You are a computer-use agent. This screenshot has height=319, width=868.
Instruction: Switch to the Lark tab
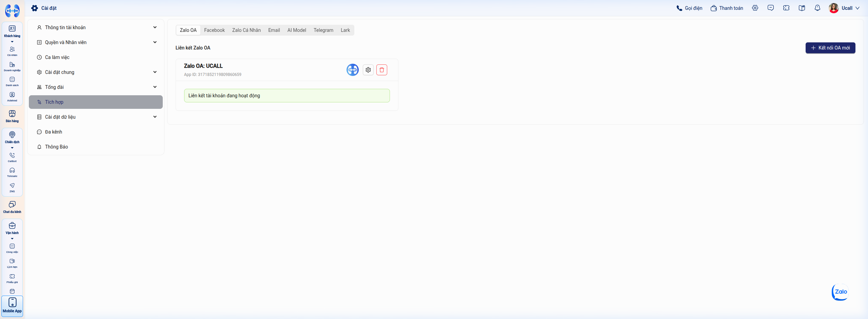345,30
